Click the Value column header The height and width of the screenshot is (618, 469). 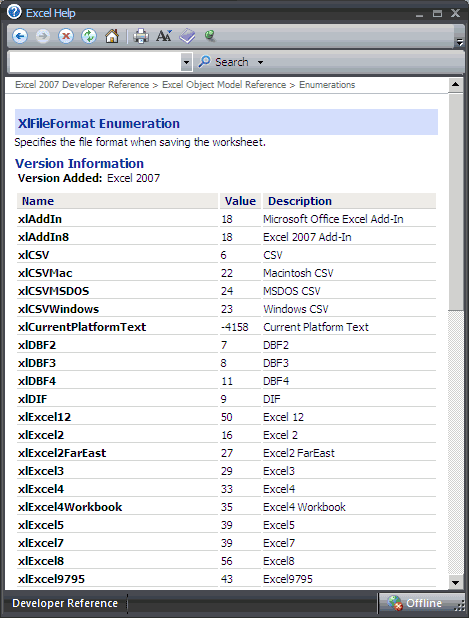coord(240,201)
